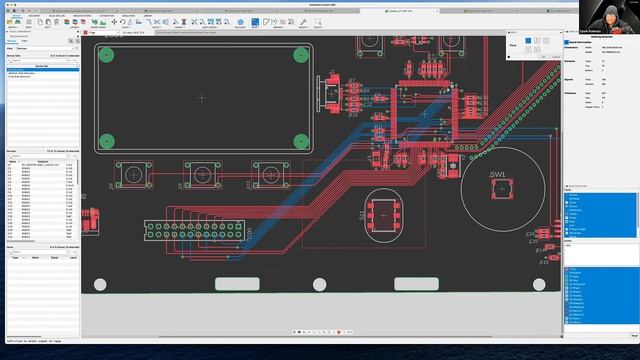This screenshot has width=640, height=360.
Task: Switch to the Design ribbon tab
Action: pyautogui.click(x=17, y=16)
